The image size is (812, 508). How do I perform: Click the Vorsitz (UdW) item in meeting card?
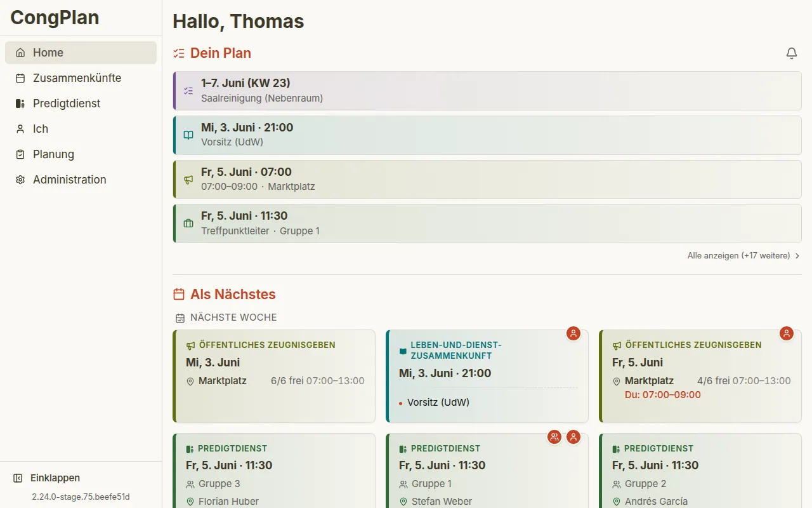click(x=438, y=403)
